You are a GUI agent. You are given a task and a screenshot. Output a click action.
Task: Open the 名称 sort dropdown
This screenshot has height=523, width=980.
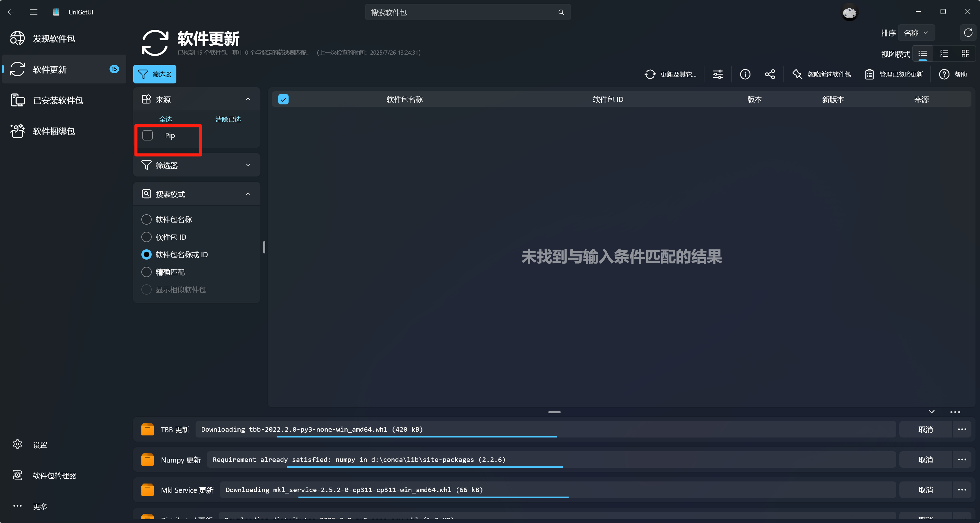tap(916, 33)
